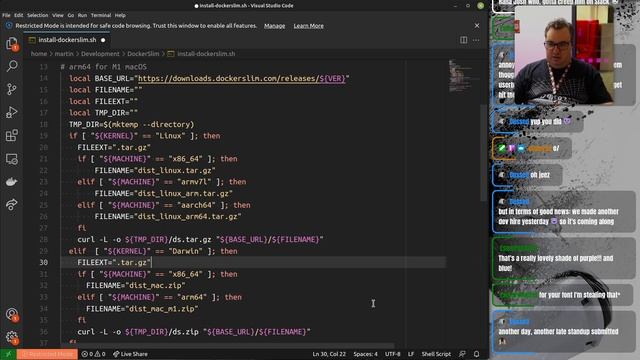Change end of line sequence LF
The width and height of the screenshot is (640, 360).
click(411, 354)
